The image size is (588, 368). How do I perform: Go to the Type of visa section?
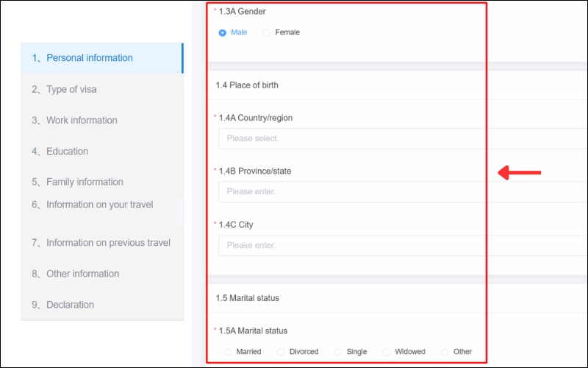point(71,89)
